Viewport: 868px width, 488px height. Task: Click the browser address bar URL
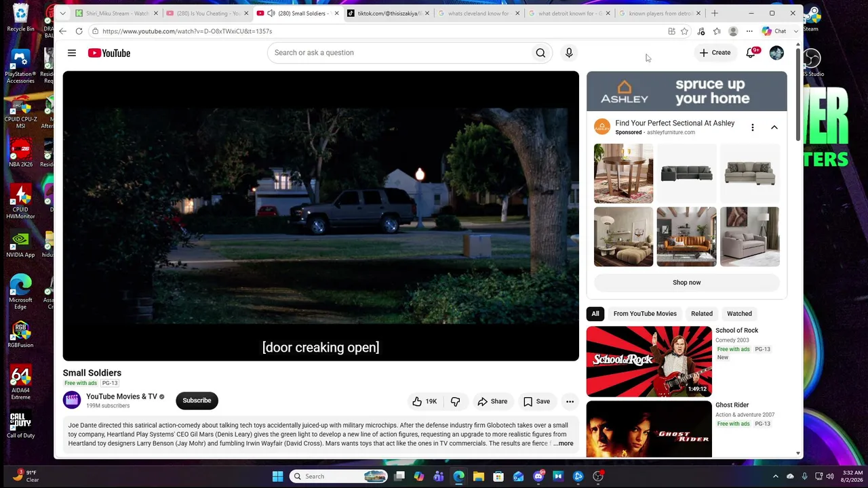[187, 31]
